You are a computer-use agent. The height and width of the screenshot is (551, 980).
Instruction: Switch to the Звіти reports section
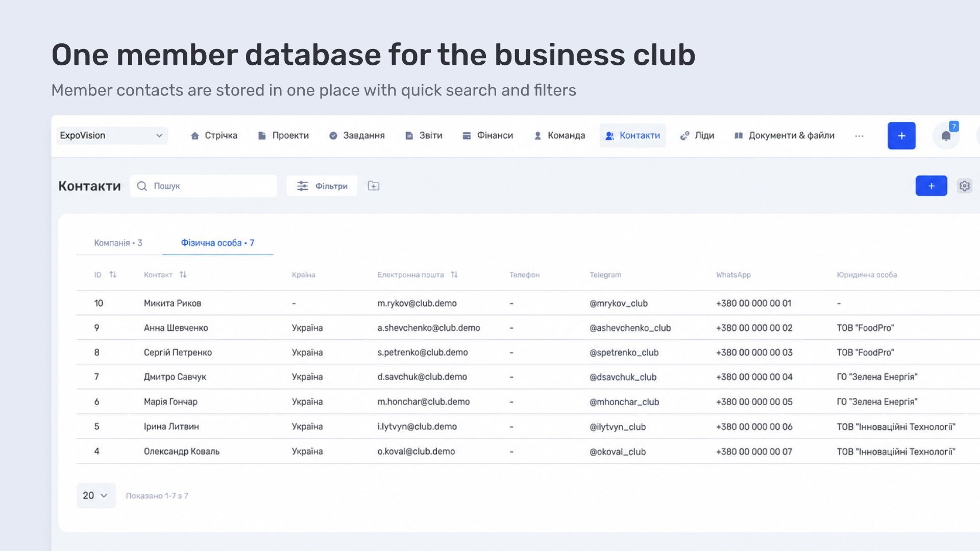[x=424, y=136]
